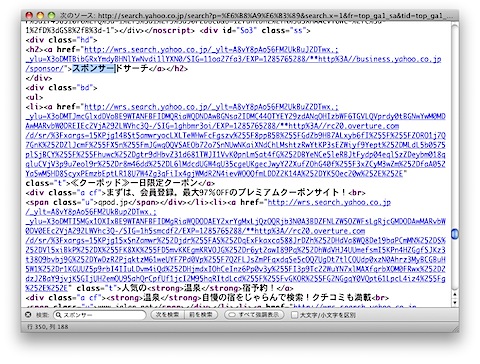The width and height of the screenshot is (480, 364).
Task: Click the text まずは、会員登録。最大97%OFF line
Action: [227, 193]
